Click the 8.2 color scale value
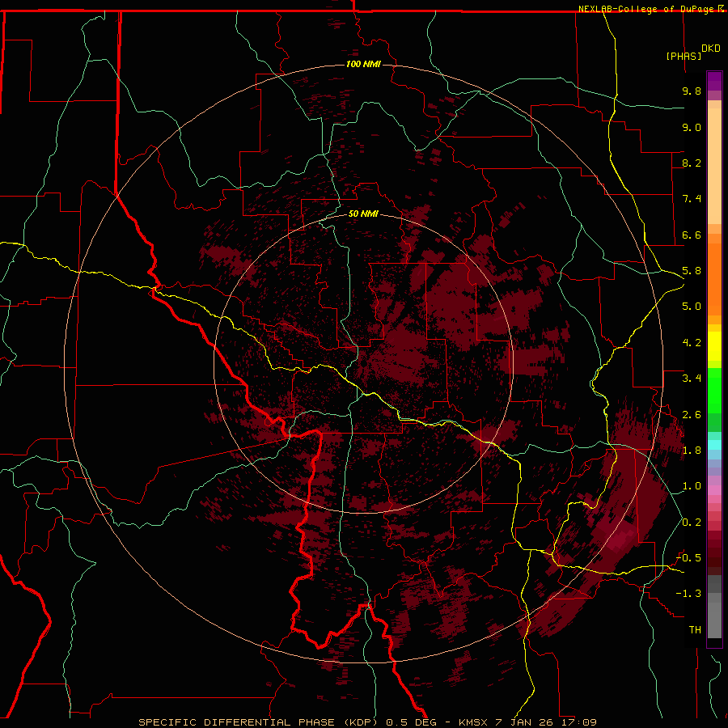This screenshot has height=728, width=728. pyautogui.click(x=692, y=163)
